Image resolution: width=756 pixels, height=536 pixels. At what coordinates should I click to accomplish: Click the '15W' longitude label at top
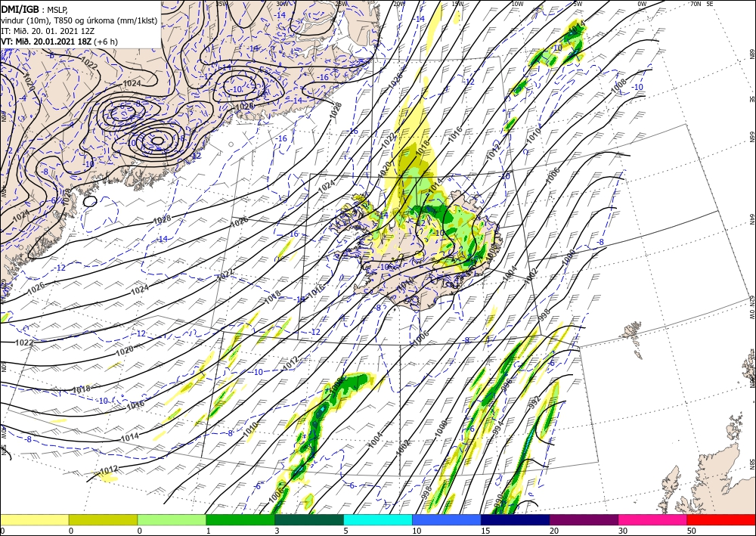(x=457, y=4)
